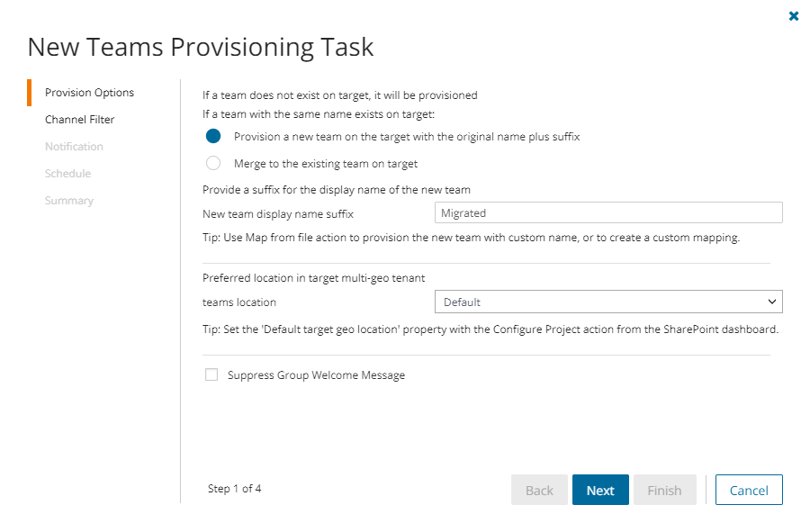Click the new team display name suffix field
Image resolution: width=810 pixels, height=532 pixels.
pos(607,213)
